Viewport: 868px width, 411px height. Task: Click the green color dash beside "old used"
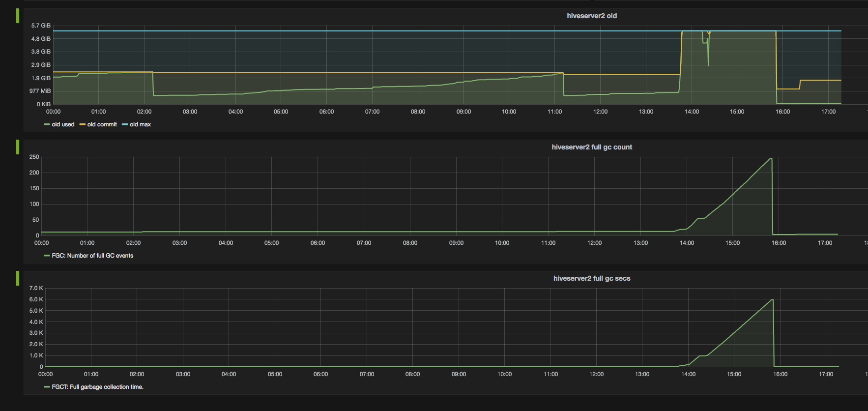[x=47, y=125]
